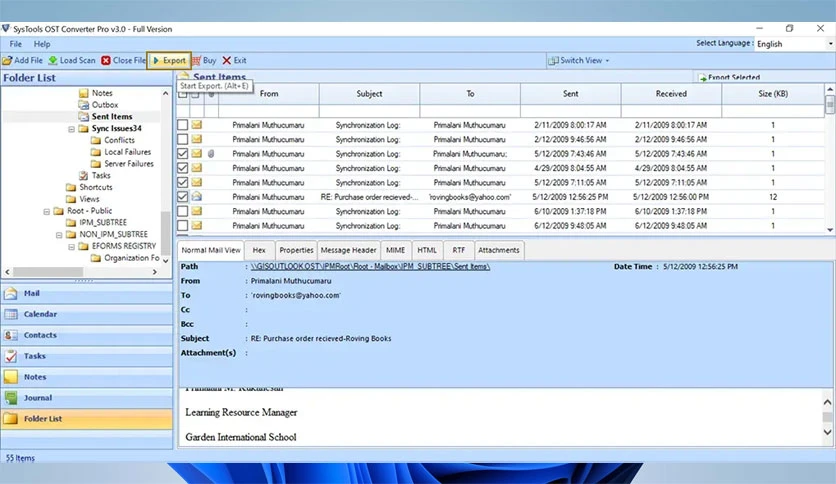
Task: Switch to the Hex tab
Action: click(259, 250)
